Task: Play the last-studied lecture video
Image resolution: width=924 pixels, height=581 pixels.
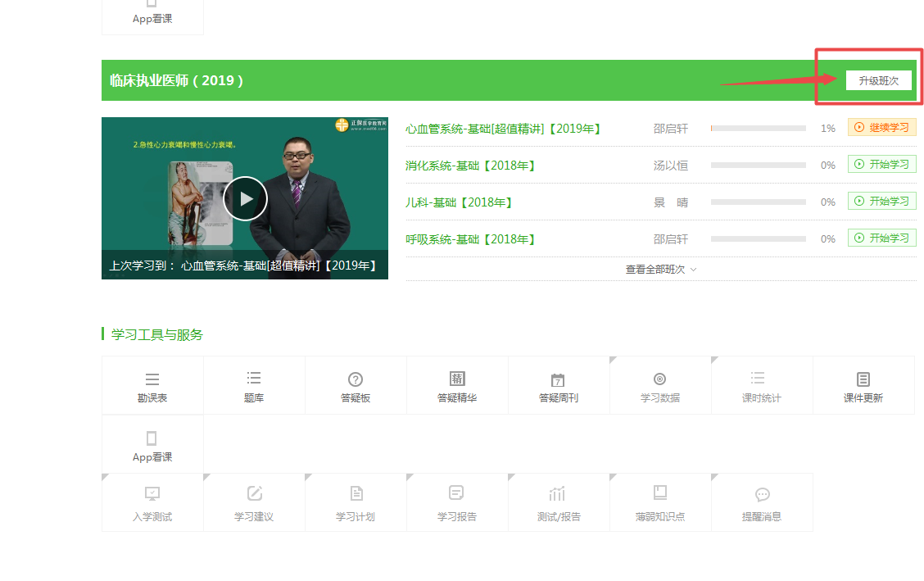Action: pyautogui.click(x=245, y=198)
